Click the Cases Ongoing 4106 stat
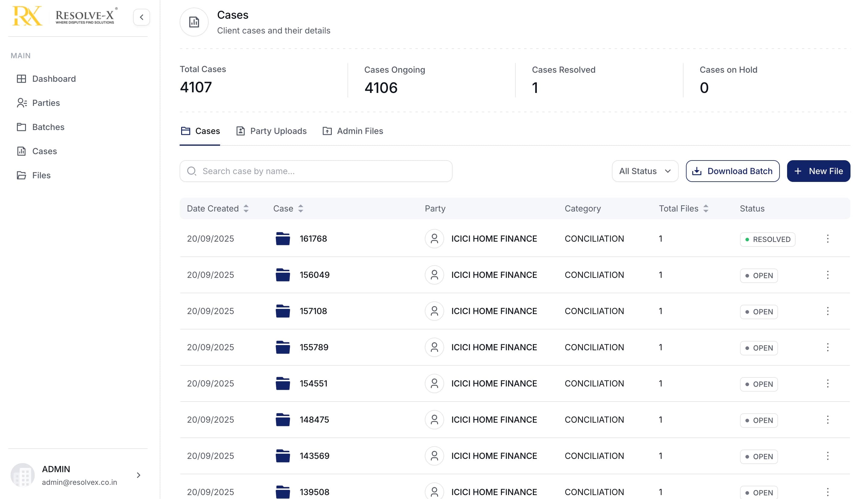 point(394,80)
